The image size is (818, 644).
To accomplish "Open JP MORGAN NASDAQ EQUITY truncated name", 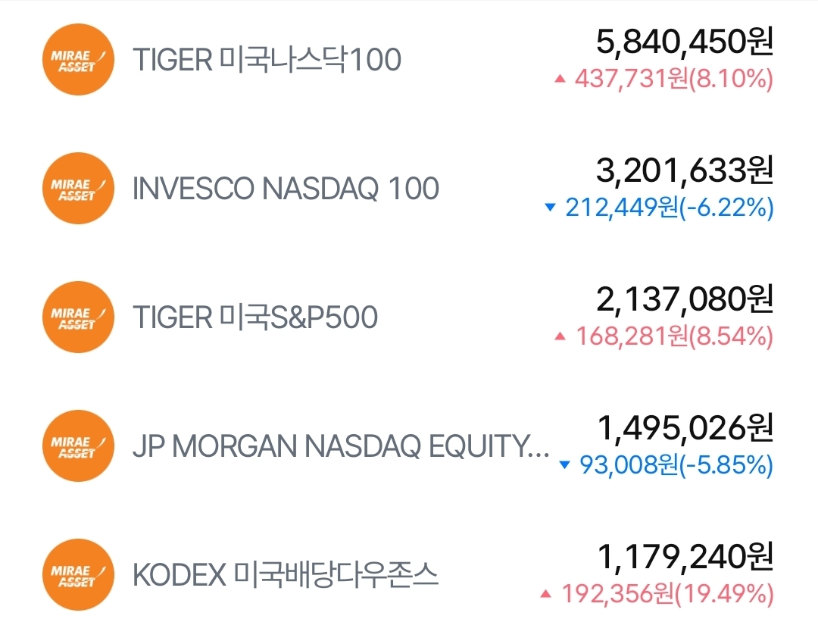I will click(x=341, y=446).
